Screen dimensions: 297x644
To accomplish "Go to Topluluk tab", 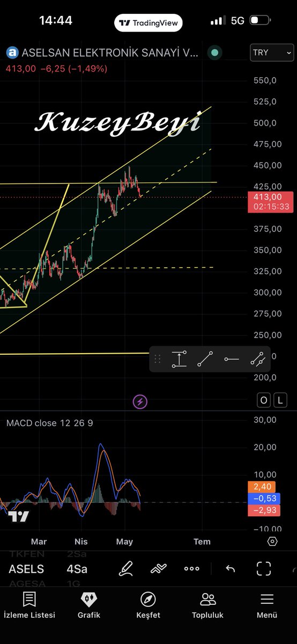I will [207, 605].
